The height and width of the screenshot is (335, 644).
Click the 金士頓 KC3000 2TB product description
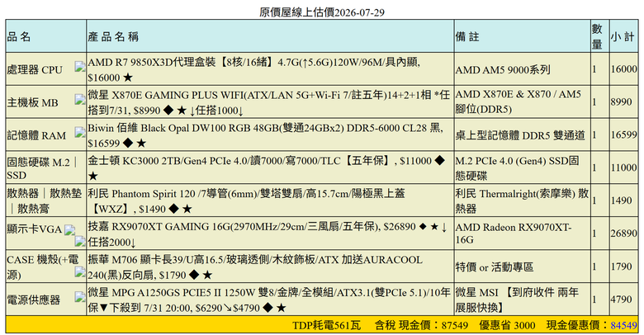(266, 168)
